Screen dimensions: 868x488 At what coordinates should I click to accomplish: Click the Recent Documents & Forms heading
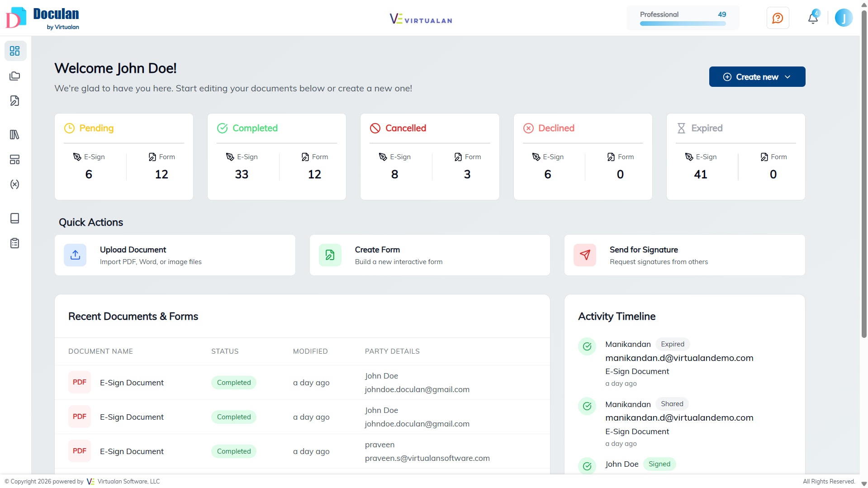133,317
